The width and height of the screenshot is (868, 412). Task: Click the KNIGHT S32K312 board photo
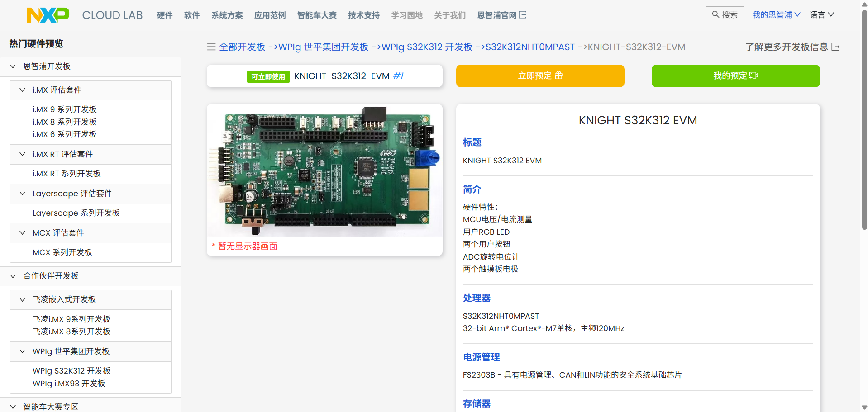[x=324, y=170]
